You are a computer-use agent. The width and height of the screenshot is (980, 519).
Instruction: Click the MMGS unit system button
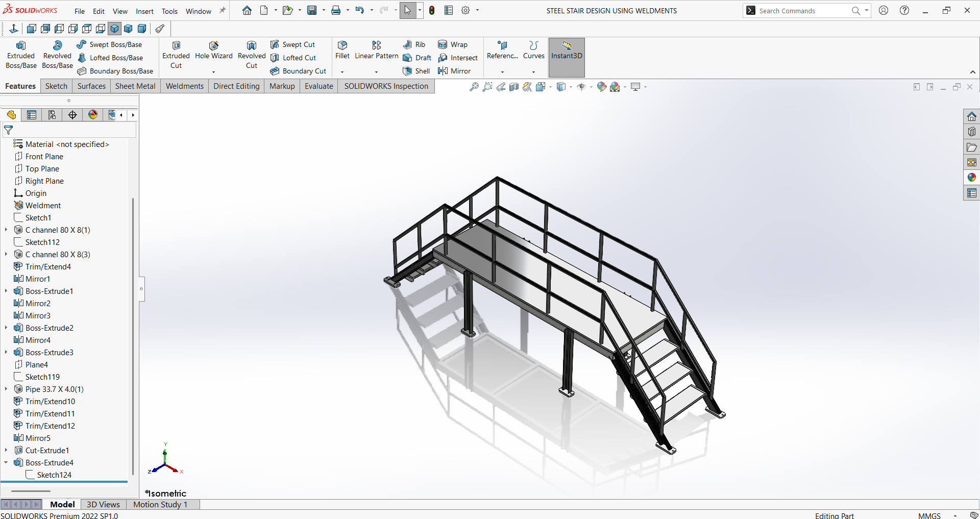pos(929,515)
